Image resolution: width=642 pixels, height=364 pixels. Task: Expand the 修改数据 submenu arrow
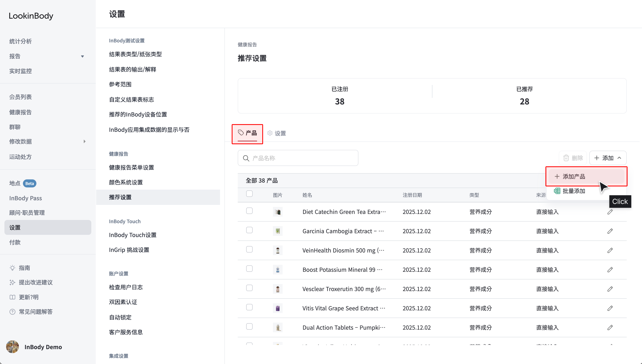84,141
